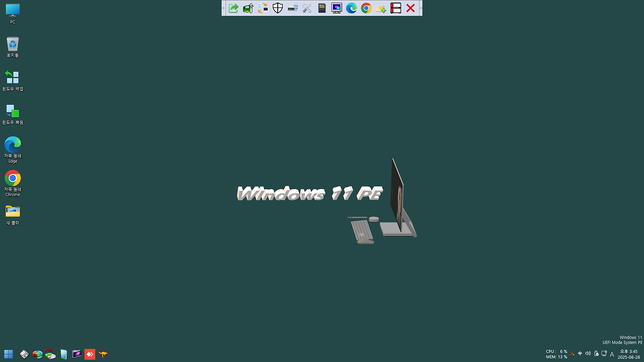This screenshot has height=362, width=644.
Task: Click the dock's right edge grip handle
Action: pos(421,8)
